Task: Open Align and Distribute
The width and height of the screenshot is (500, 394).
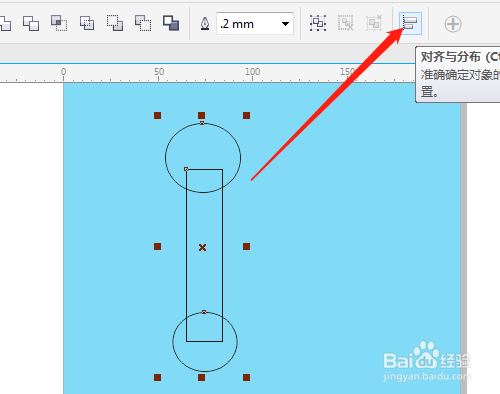Action: pyautogui.click(x=410, y=23)
